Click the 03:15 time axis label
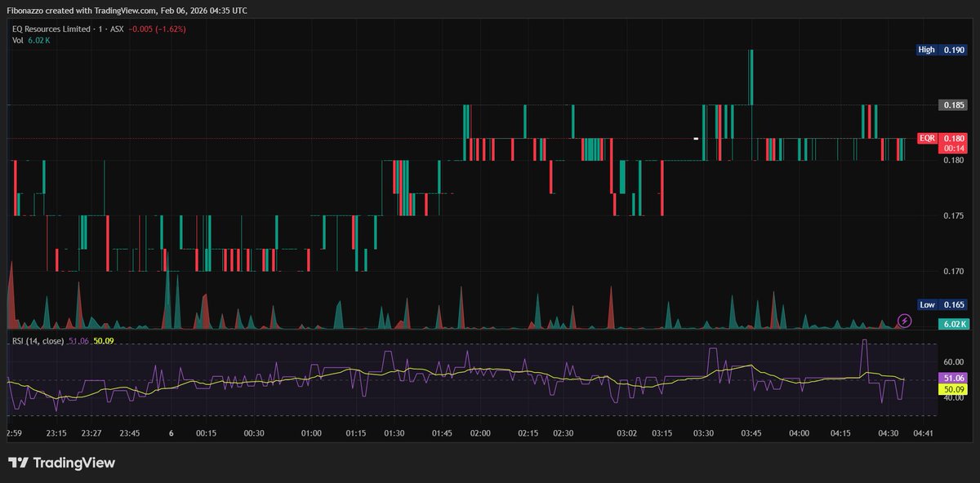 [x=664, y=433]
